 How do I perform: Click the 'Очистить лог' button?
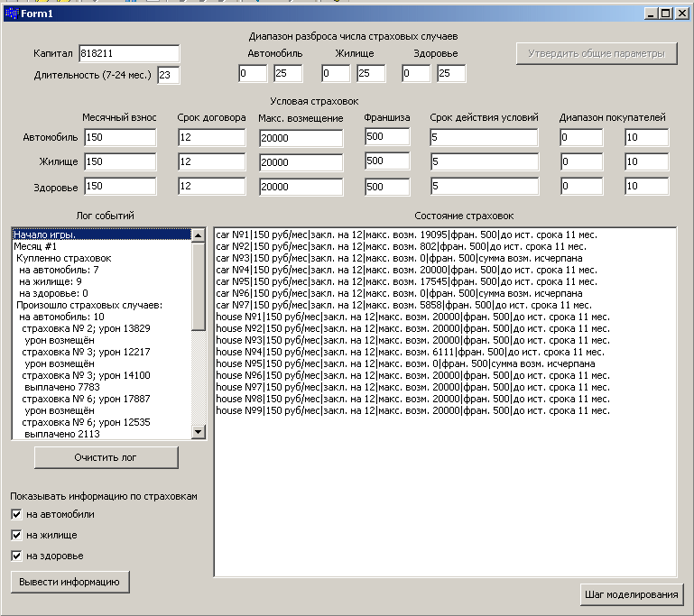[x=106, y=457]
